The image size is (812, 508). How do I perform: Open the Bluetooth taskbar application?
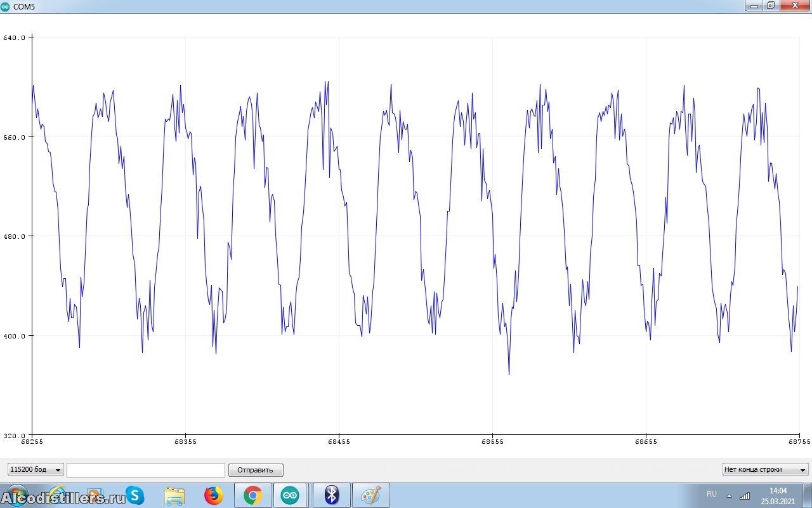click(x=331, y=495)
